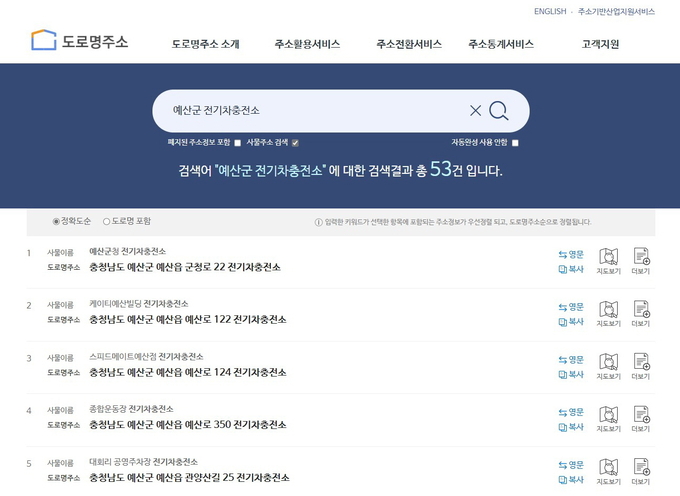Switch site language via ENGLISH link
This screenshot has width=680, height=496.
click(x=550, y=12)
